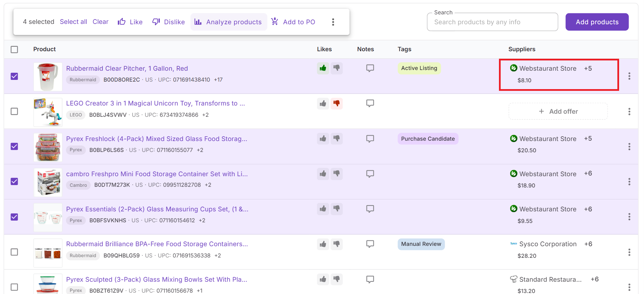
Task: Click thumbs down on LEGO Creator Unicorn
Action: point(337,103)
